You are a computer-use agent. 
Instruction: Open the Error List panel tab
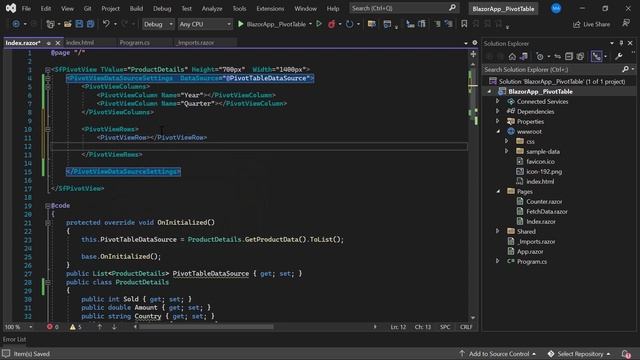[14, 339]
